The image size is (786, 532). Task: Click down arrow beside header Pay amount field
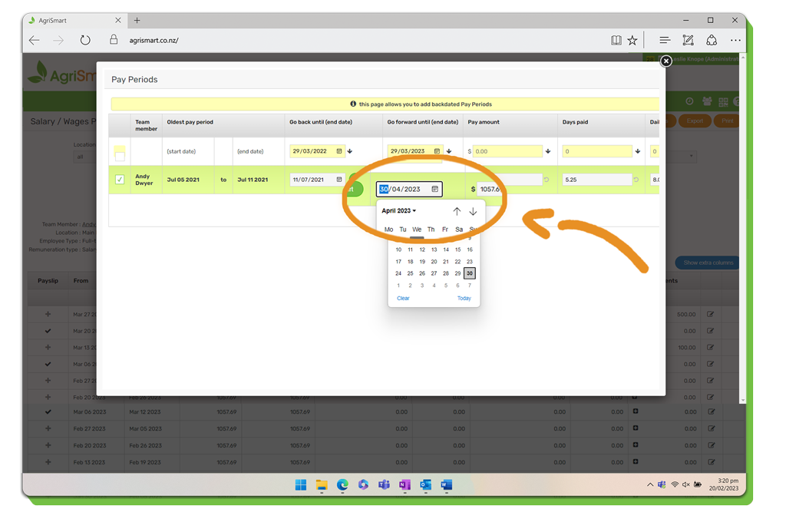point(548,151)
